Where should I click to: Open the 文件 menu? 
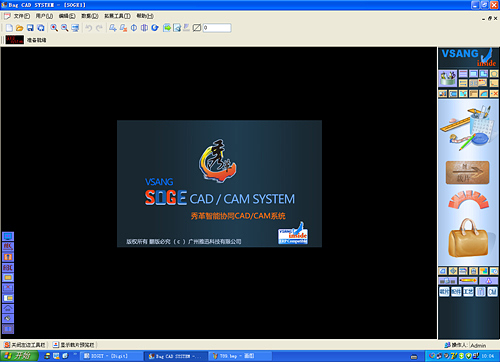(x=21, y=16)
